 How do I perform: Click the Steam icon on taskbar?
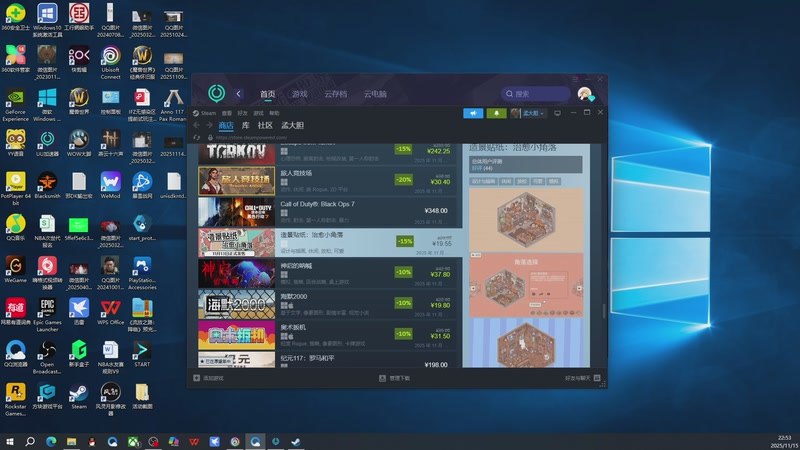pyautogui.click(x=296, y=441)
